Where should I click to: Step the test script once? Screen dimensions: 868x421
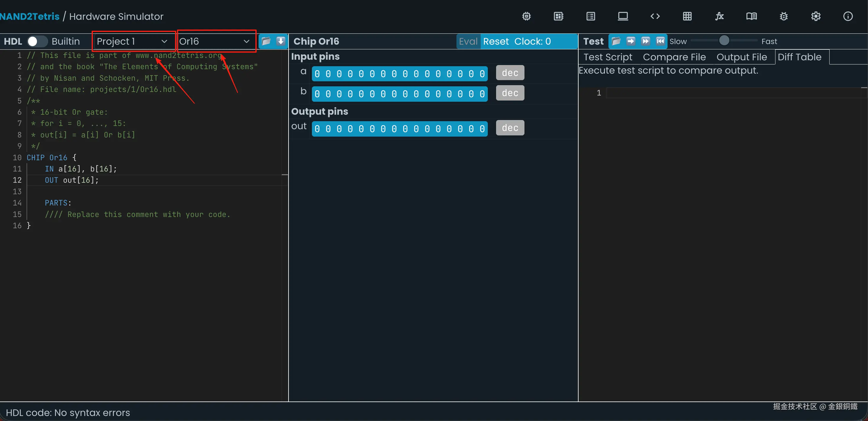pos(631,41)
